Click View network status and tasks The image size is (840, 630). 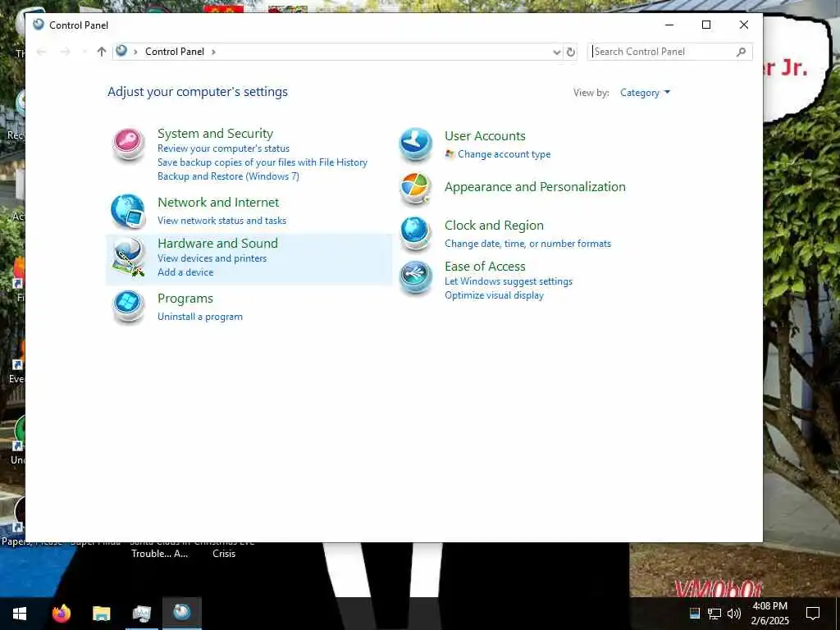pos(221,221)
